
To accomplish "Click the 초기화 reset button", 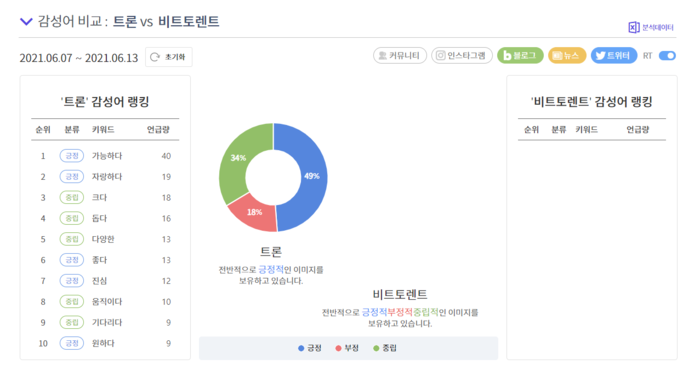I will pos(169,57).
